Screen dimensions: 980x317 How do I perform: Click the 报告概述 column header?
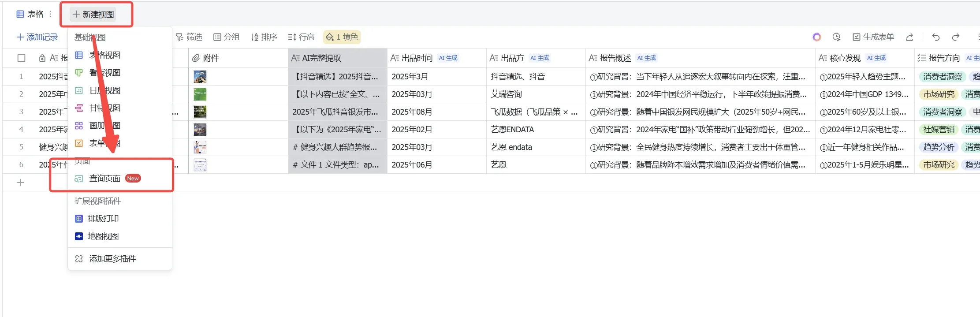coord(701,58)
